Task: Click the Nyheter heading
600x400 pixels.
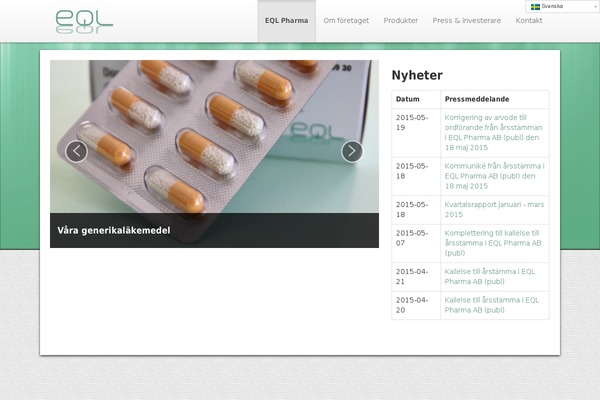Action: pyautogui.click(x=417, y=75)
